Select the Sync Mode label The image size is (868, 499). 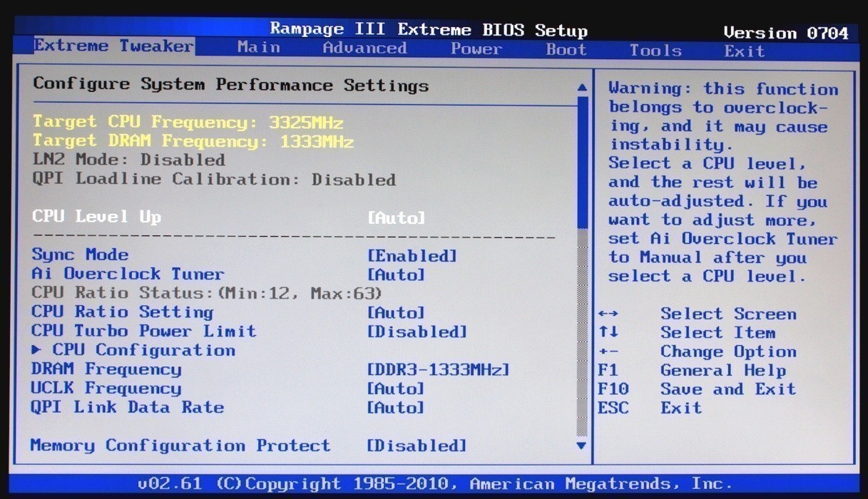[81, 254]
